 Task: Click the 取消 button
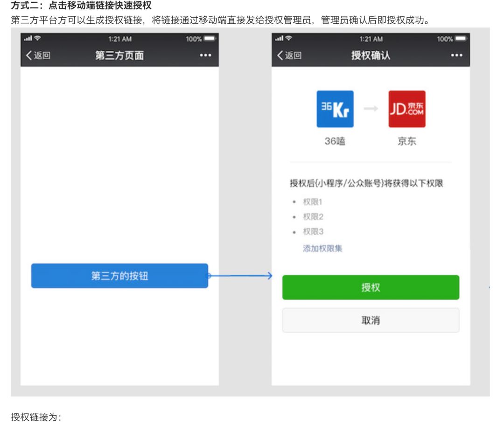coord(371,320)
